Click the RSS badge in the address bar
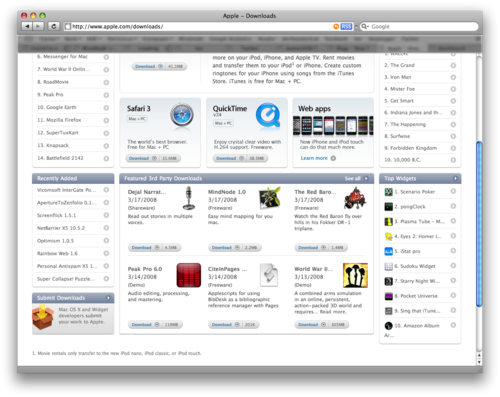This screenshot has width=500, height=397. [x=346, y=26]
